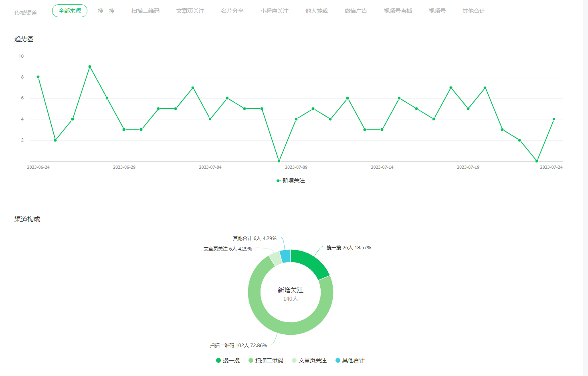The width and height of the screenshot is (588, 376).
Task: Switch to the 微信广告 tab
Action: (x=356, y=11)
